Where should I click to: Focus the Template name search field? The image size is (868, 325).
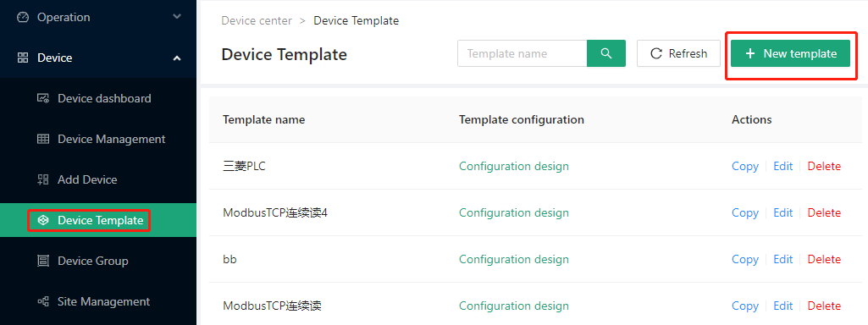coord(522,53)
